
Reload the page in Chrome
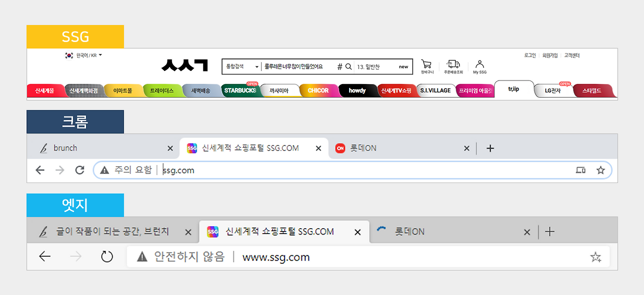(79, 170)
